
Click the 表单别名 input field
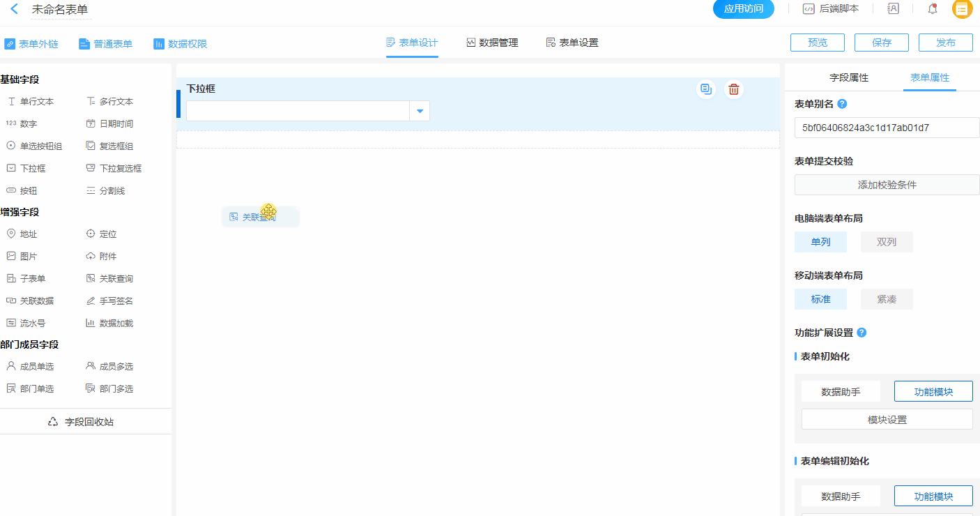tap(887, 128)
